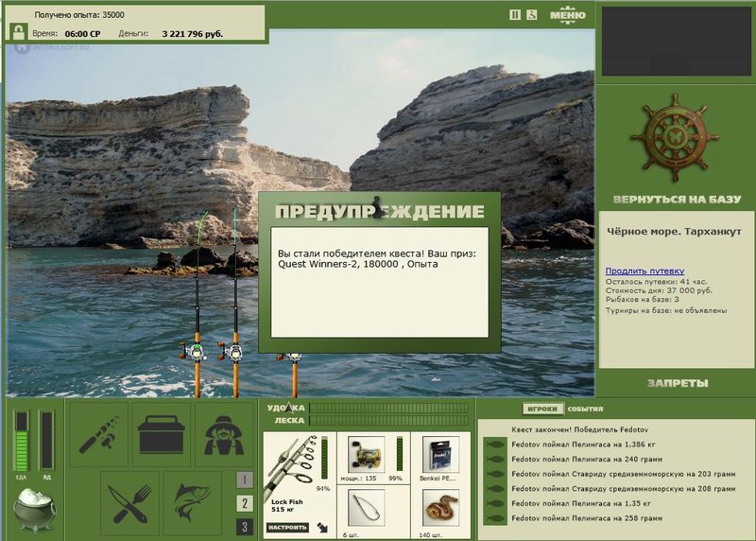Click the hook thumbnail showing 6 шт.

pos(366,508)
